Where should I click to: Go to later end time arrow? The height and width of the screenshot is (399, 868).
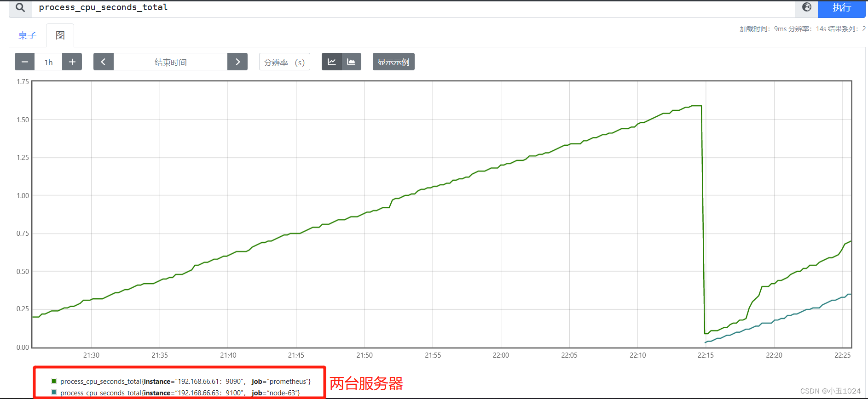pos(237,62)
